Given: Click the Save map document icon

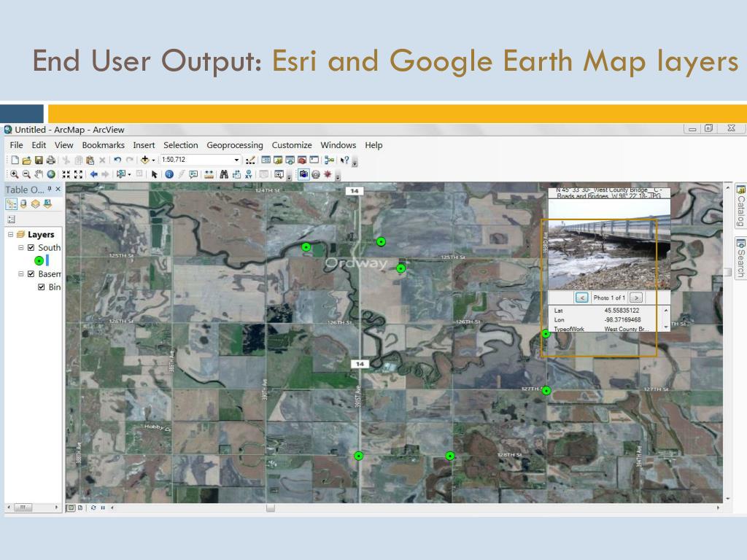Looking at the screenshot, I should point(39,160).
